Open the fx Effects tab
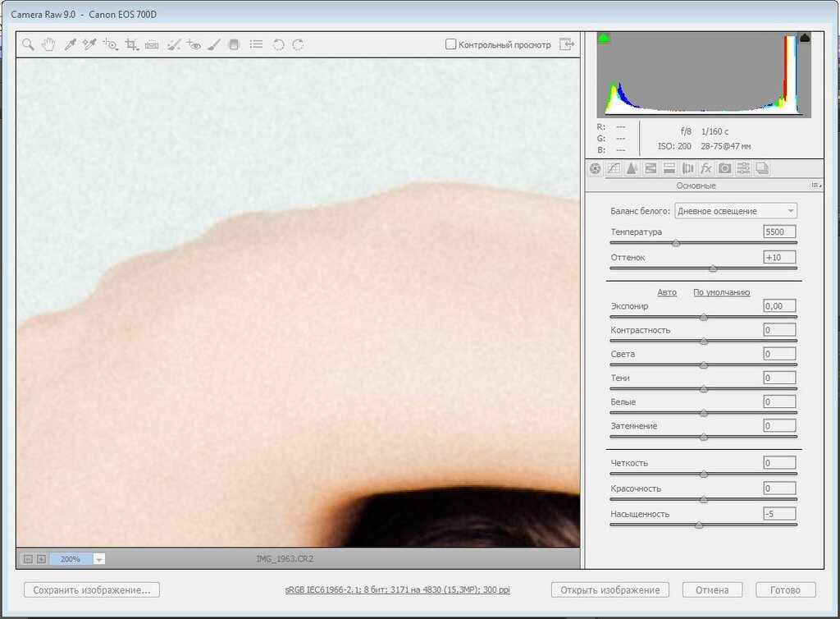The height and width of the screenshot is (619, 840). coord(705,168)
